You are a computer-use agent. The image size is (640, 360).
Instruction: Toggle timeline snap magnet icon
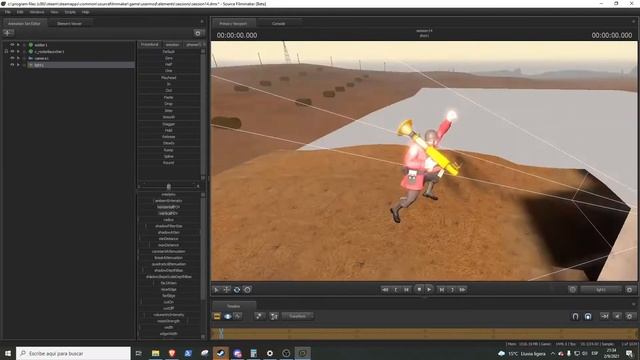575,316
